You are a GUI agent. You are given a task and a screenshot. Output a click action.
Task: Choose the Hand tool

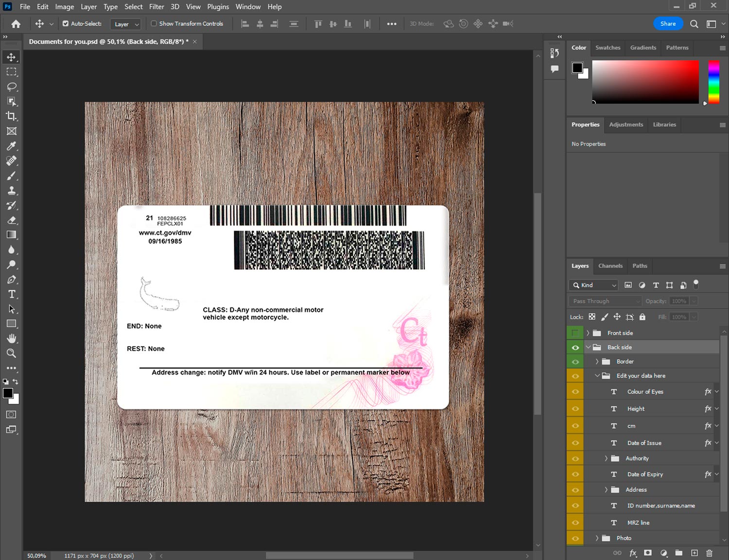[x=12, y=338]
